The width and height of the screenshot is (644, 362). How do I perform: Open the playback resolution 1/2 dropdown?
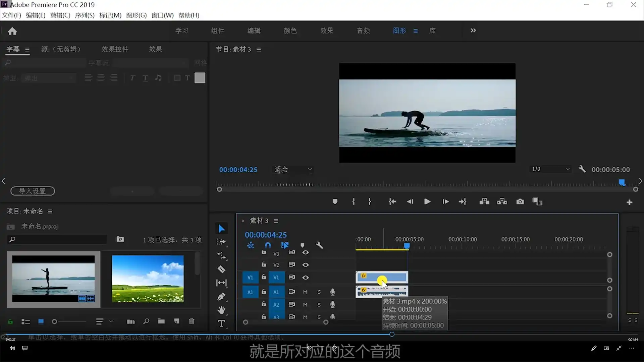coord(550,169)
